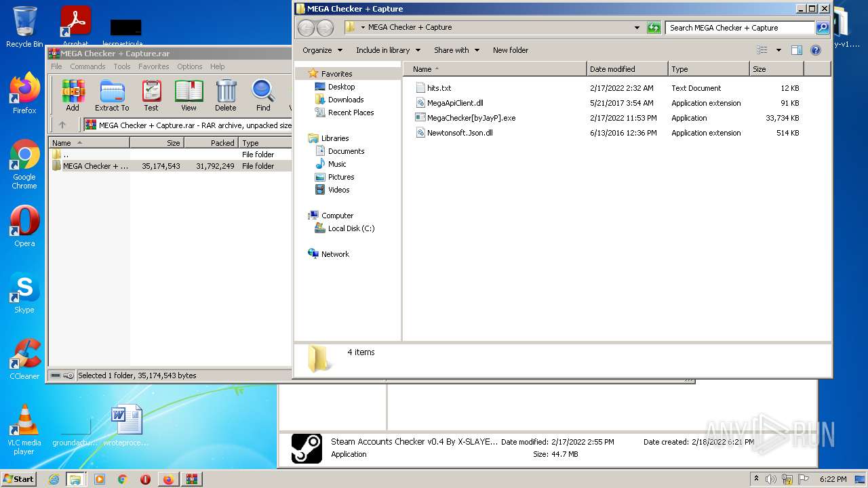
Task: Open WinRAR File menu
Action: (56, 66)
